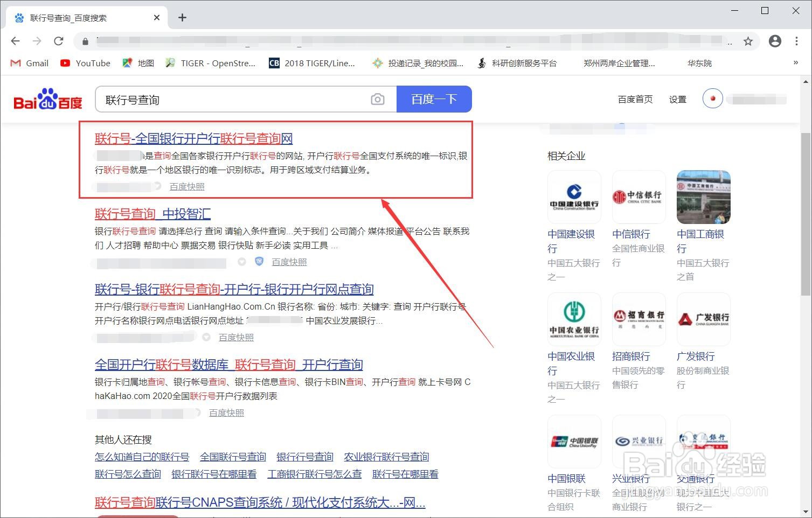
Task: Click the blue verification badge beside 中投智汇 result
Action: pyautogui.click(x=259, y=262)
